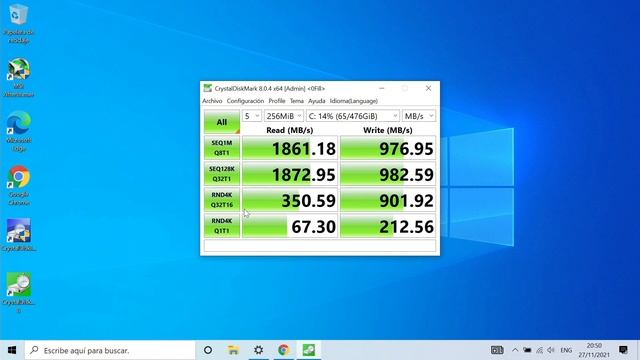The image size is (640, 360).
Task: Expand the C: drive selection dropdown
Action: pos(353,116)
